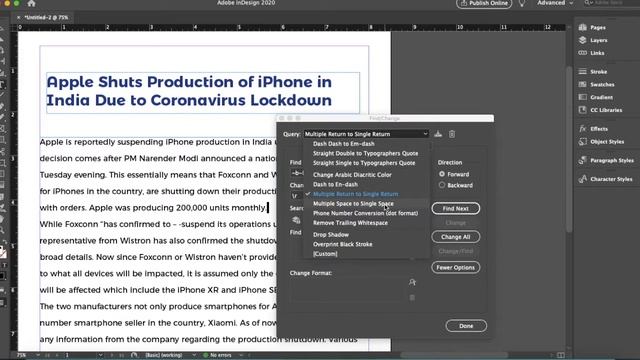Click the Delete Query trash icon
The image size is (640, 360).
(452, 134)
